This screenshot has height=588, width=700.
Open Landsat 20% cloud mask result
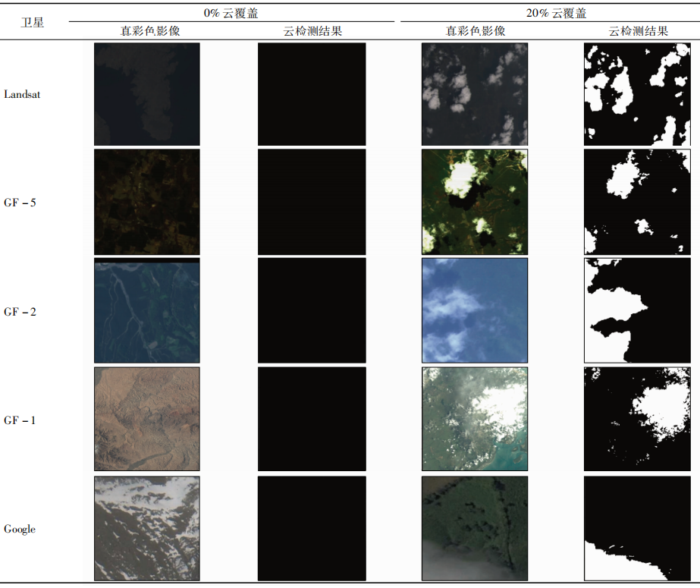coord(637,94)
